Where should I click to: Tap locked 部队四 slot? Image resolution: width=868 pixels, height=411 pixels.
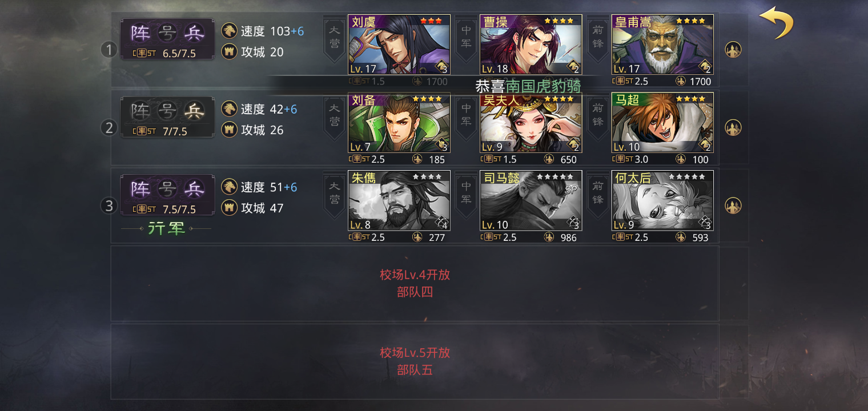click(x=415, y=284)
